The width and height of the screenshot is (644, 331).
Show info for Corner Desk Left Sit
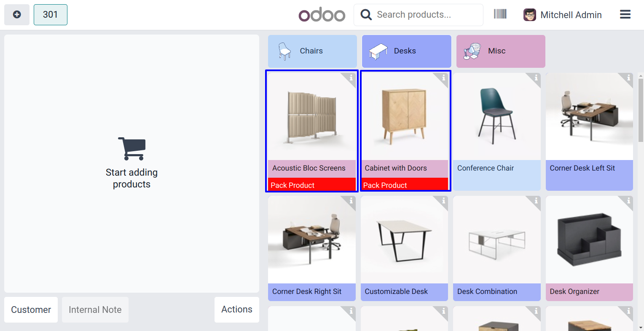pyautogui.click(x=628, y=78)
